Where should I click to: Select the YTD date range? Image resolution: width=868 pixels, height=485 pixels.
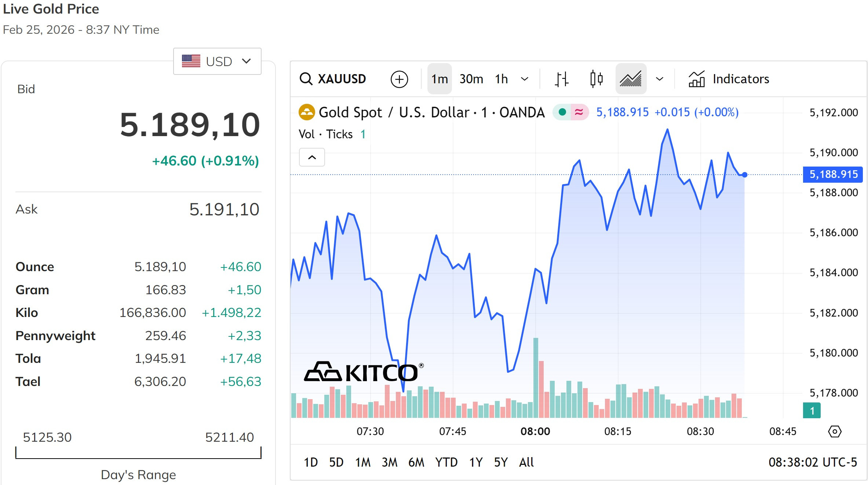point(446,462)
